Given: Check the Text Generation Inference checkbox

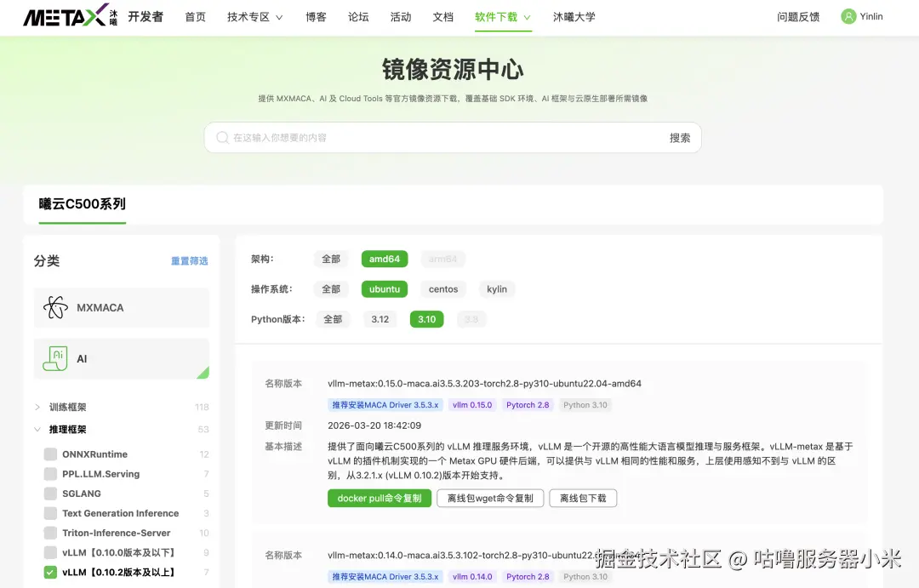Looking at the screenshot, I should [x=50, y=513].
